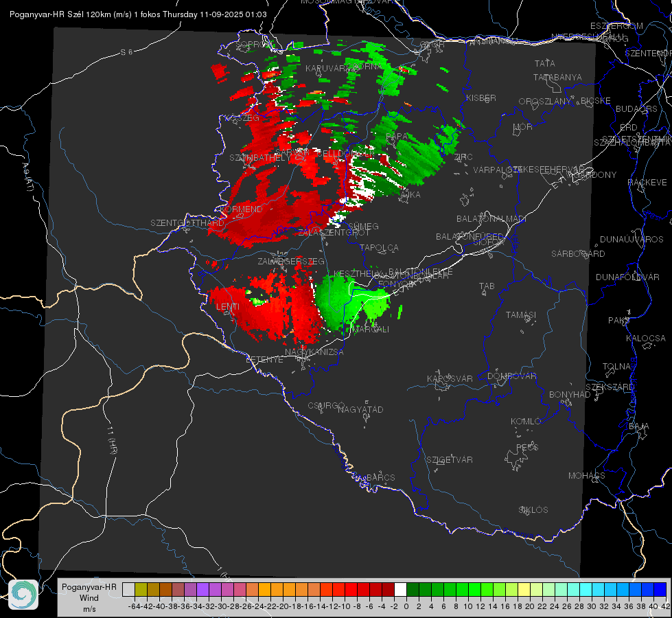Viewport: 672px width, 618px height.
Task: Click the 'CSURGO' city label
Action: (x=326, y=406)
